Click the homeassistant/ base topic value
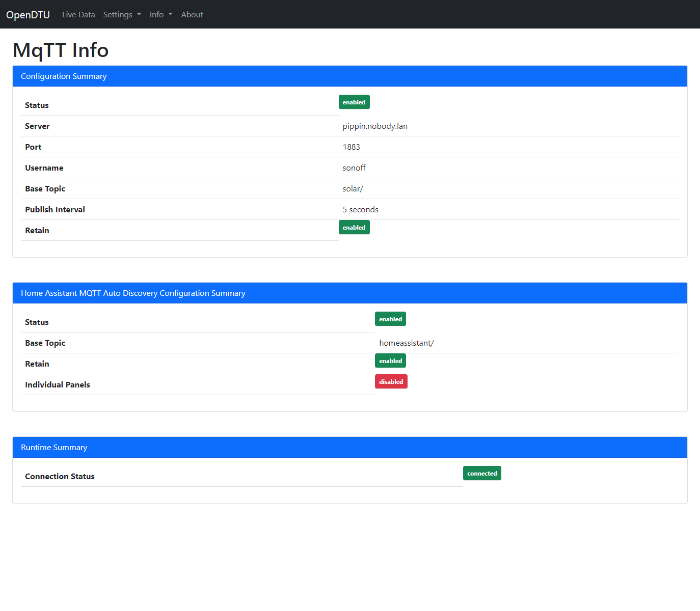The height and width of the screenshot is (611, 700). 407,343
